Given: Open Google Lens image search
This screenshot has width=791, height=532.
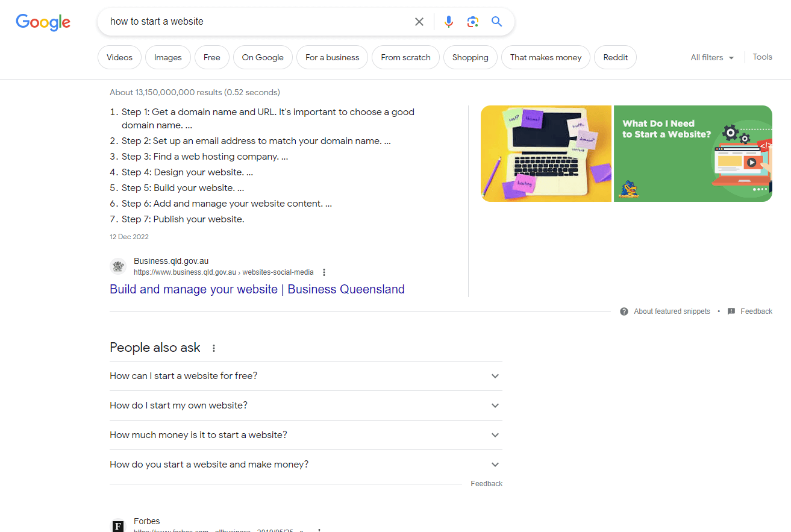Looking at the screenshot, I should tap(472, 21).
